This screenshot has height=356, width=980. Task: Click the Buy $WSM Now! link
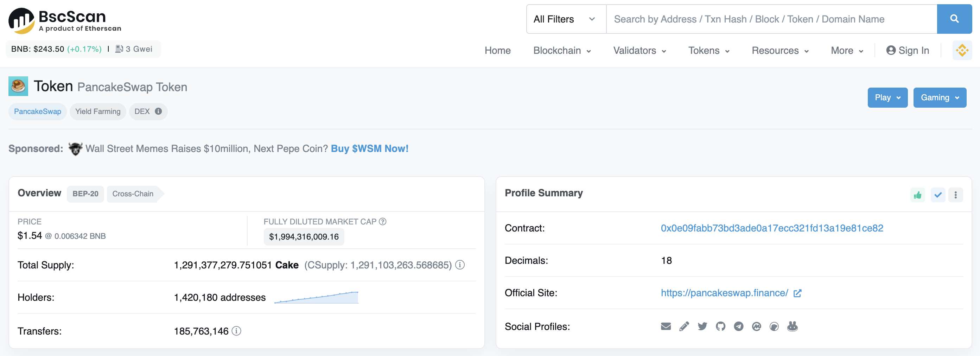369,149
